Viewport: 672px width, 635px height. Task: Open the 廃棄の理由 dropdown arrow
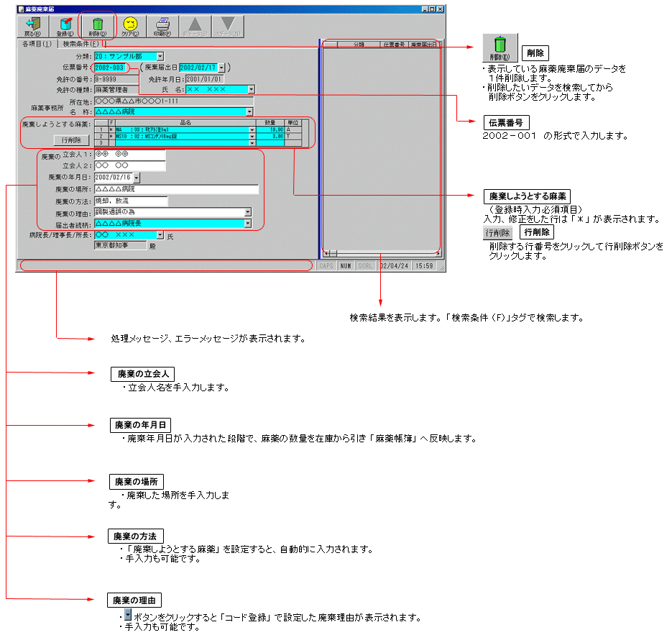pyautogui.click(x=248, y=212)
